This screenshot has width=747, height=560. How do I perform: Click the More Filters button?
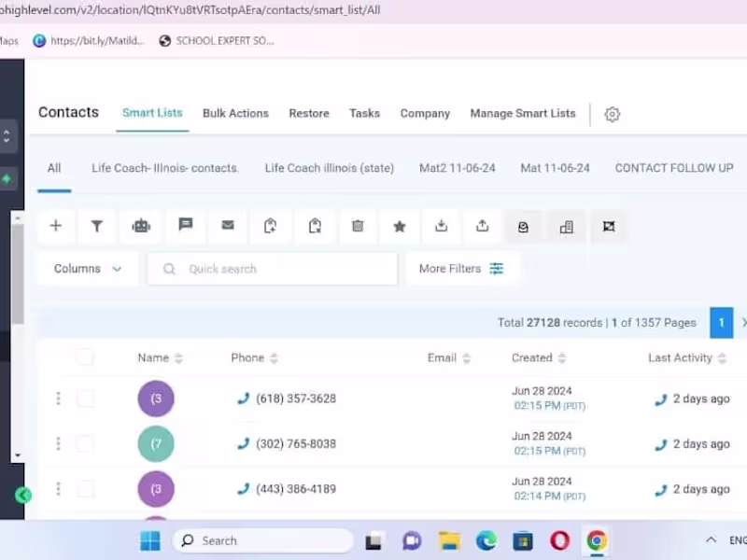pyautogui.click(x=461, y=269)
